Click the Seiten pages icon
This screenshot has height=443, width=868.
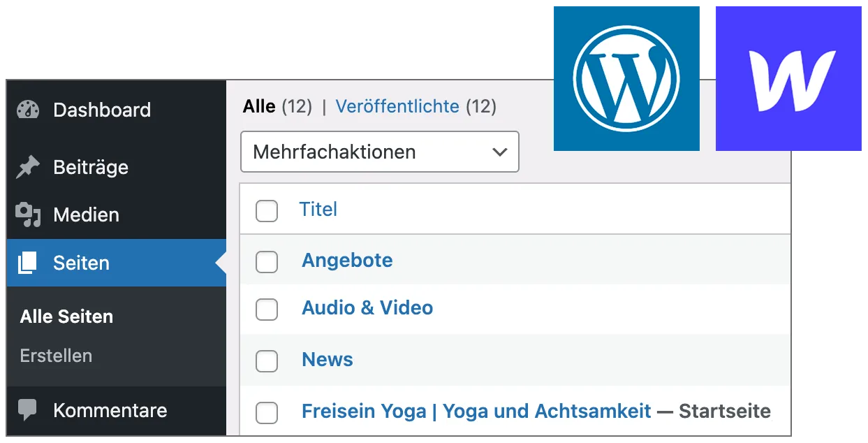(x=28, y=263)
